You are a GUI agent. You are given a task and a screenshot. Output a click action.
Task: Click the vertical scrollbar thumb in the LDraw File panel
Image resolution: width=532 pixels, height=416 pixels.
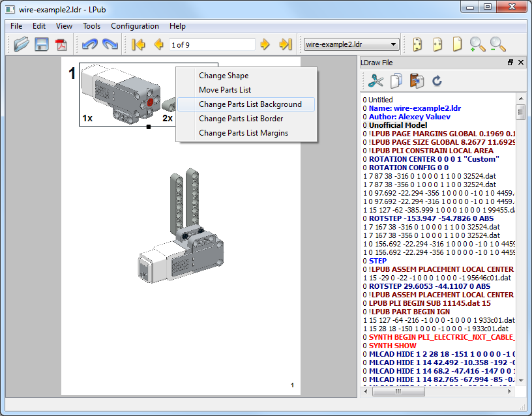(520, 112)
